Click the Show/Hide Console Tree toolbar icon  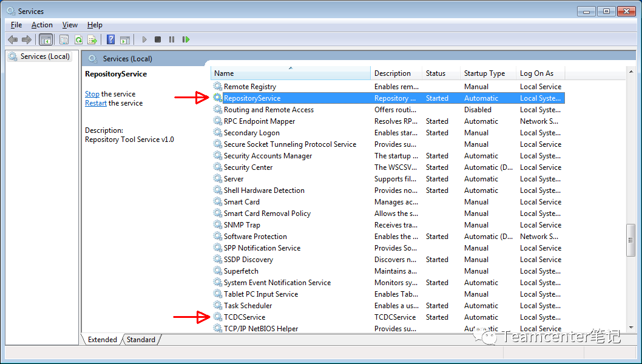click(46, 39)
